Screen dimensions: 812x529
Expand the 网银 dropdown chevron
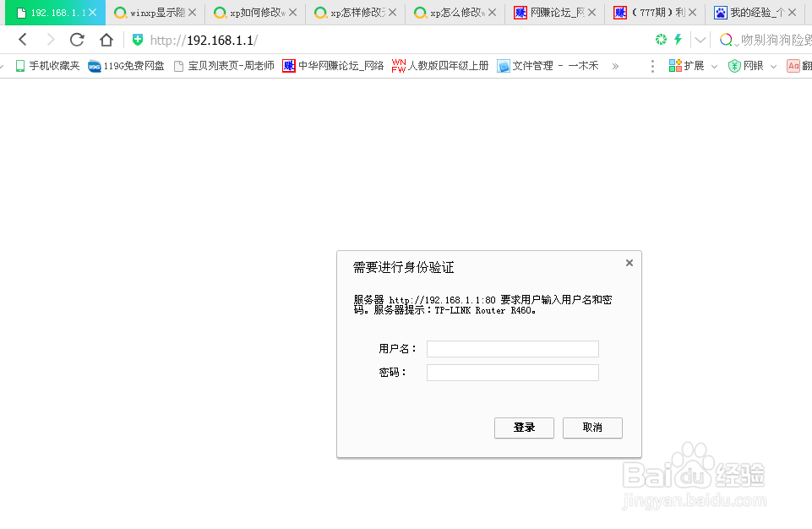771,66
